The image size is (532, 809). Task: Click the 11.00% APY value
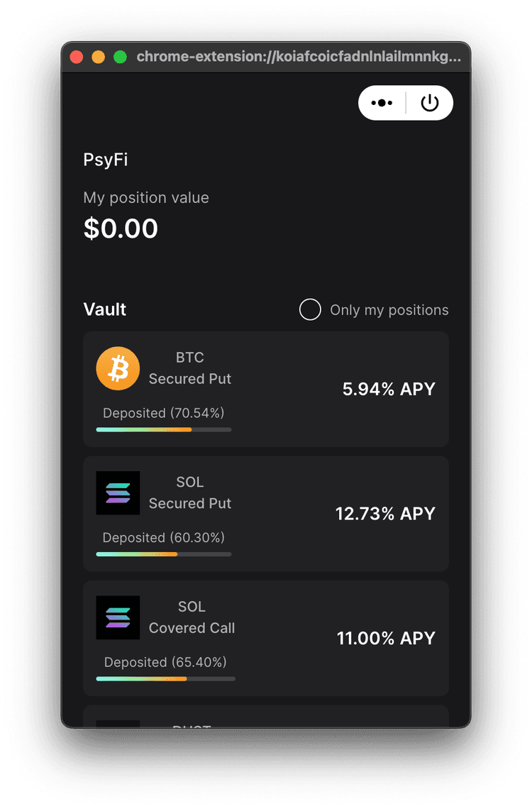pos(386,639)
